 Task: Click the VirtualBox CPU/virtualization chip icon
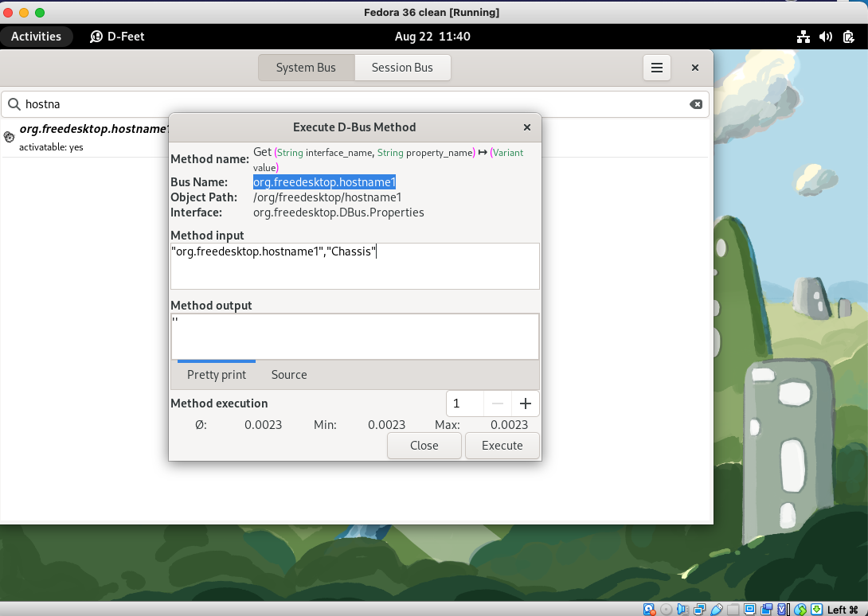click(783, 610)
